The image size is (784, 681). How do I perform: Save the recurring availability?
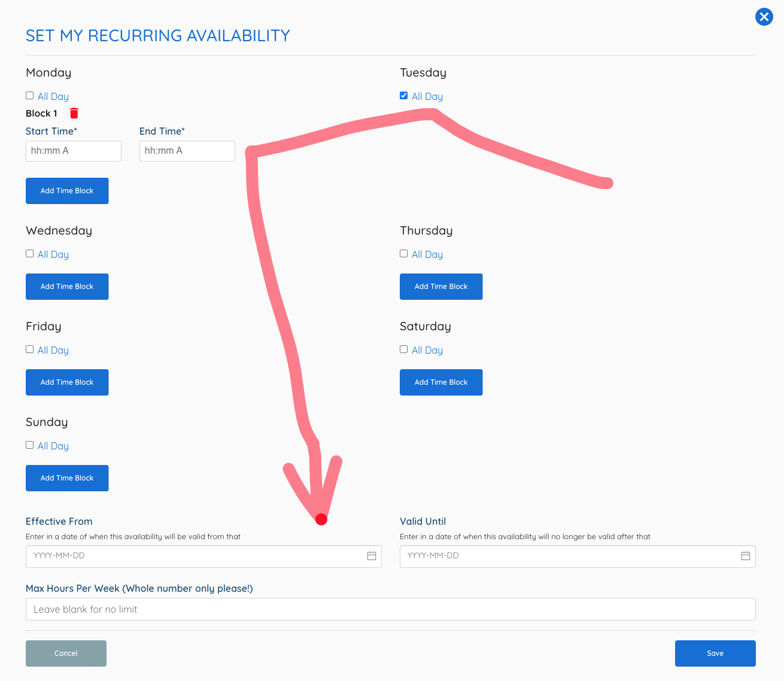tap(715, 653)
